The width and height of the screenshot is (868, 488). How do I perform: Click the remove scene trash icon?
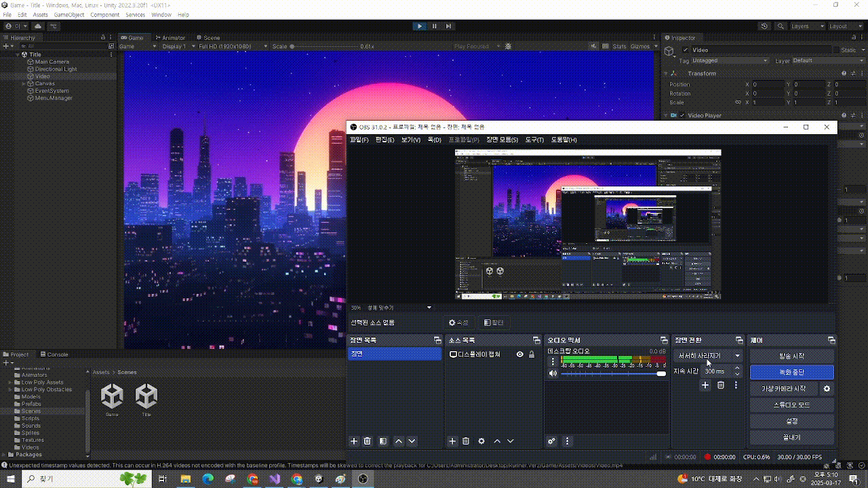(x=368, y=441)
